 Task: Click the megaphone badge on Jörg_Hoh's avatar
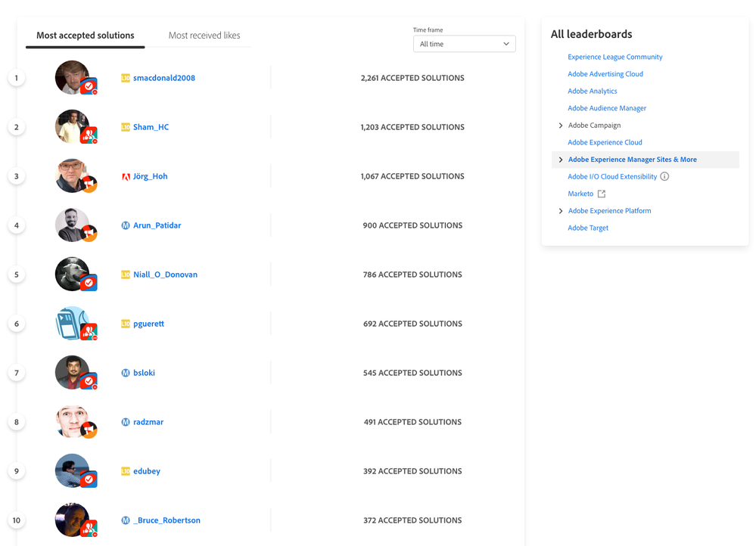point(89,185)
